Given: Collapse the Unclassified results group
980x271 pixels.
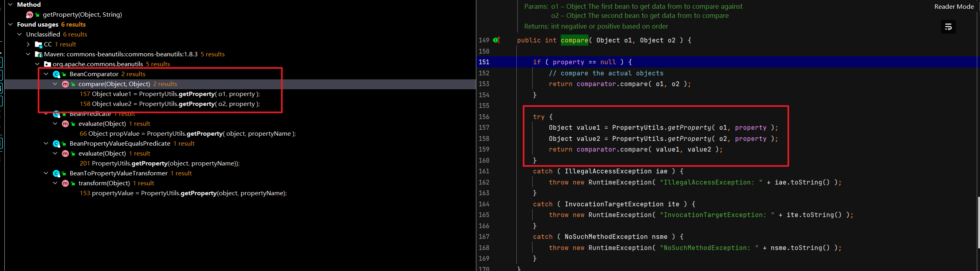Looking at the screenshot, I should point(19,34).
